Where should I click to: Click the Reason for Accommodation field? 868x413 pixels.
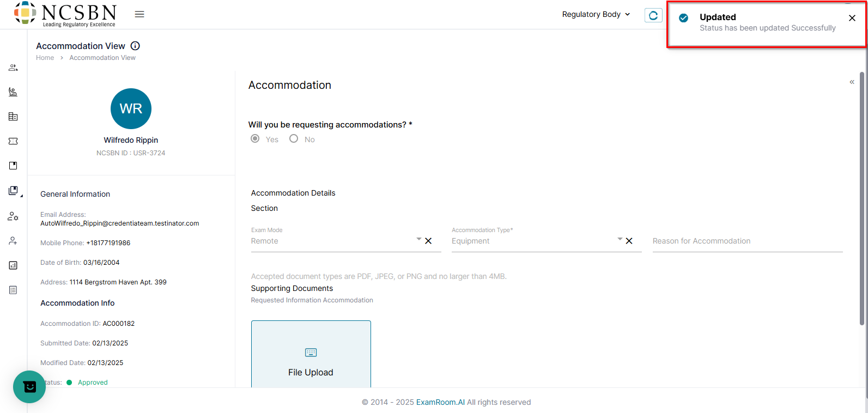[x=747, y=241]
